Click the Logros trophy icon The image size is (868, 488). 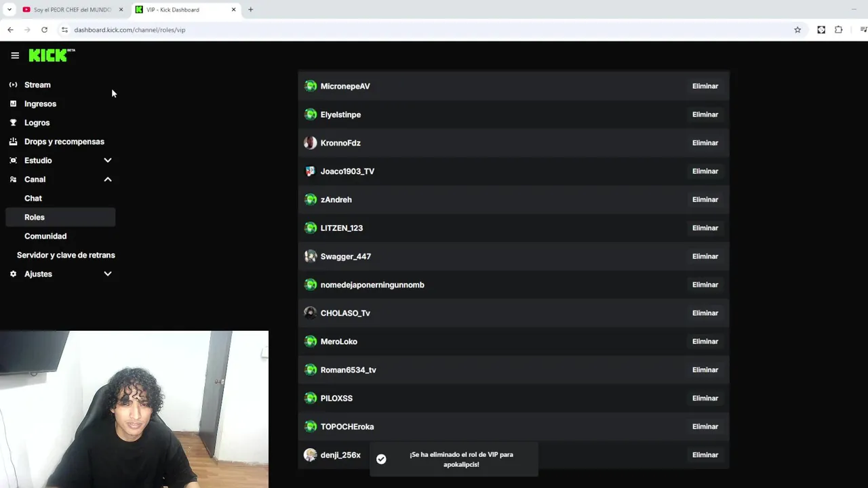click(13, 123)
